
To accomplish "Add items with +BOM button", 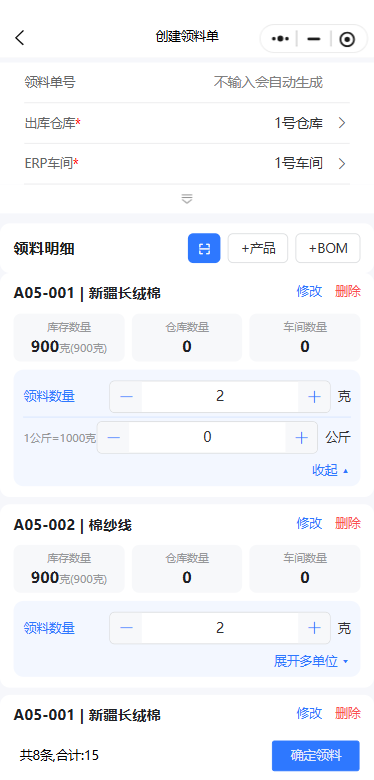I will tap(328, 248).
